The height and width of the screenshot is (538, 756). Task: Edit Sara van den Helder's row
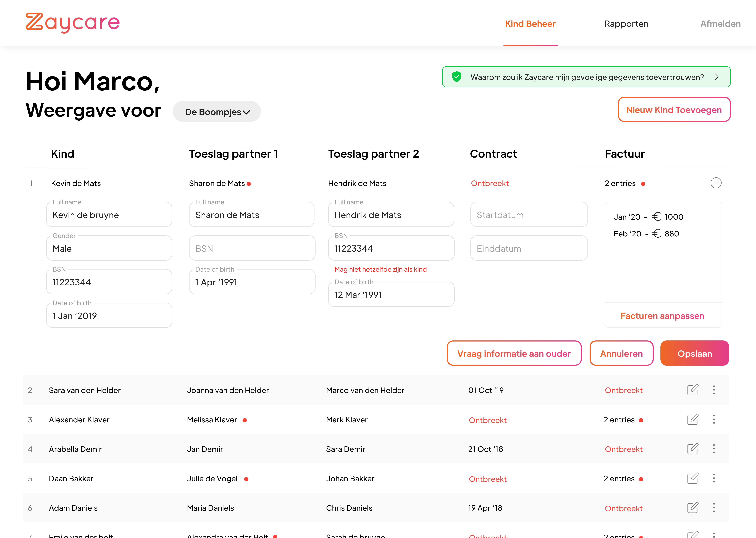click(x=692, y=390)
